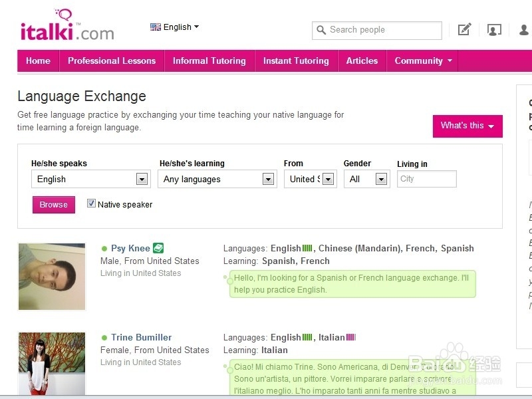This screenshot has width=532, height=399.
Task: Click English level bars in Psy Knee's row
Action: (307, 248)
